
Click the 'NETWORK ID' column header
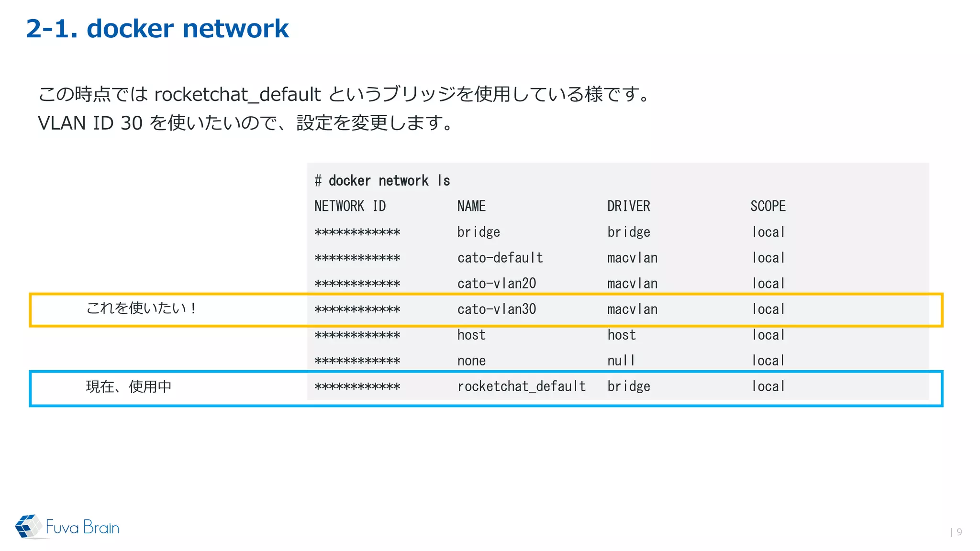(350, 206)
